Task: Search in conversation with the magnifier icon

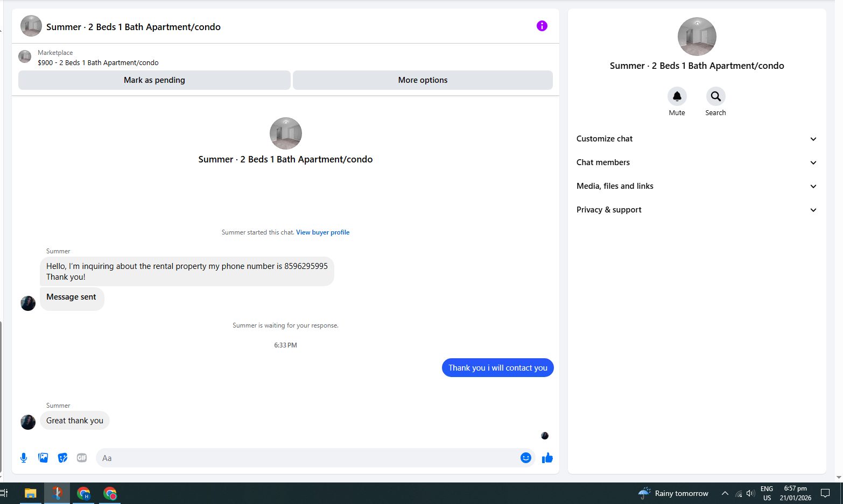Action: pyautogui.click(x=716, y=96)
